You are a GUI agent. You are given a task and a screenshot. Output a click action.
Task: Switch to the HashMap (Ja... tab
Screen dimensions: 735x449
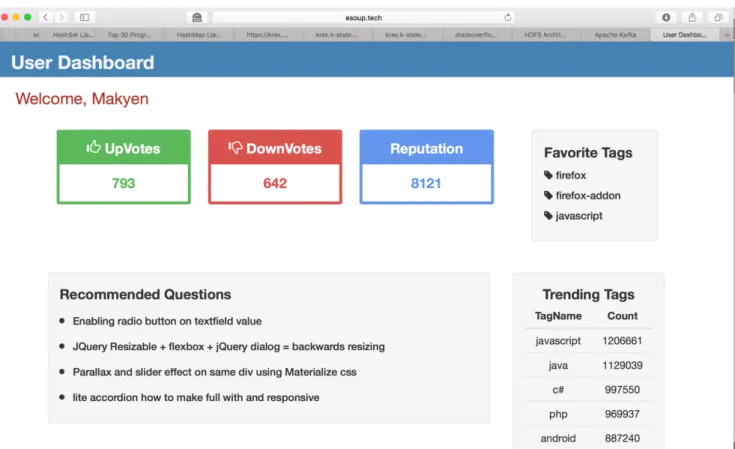(x=198, y=35)
